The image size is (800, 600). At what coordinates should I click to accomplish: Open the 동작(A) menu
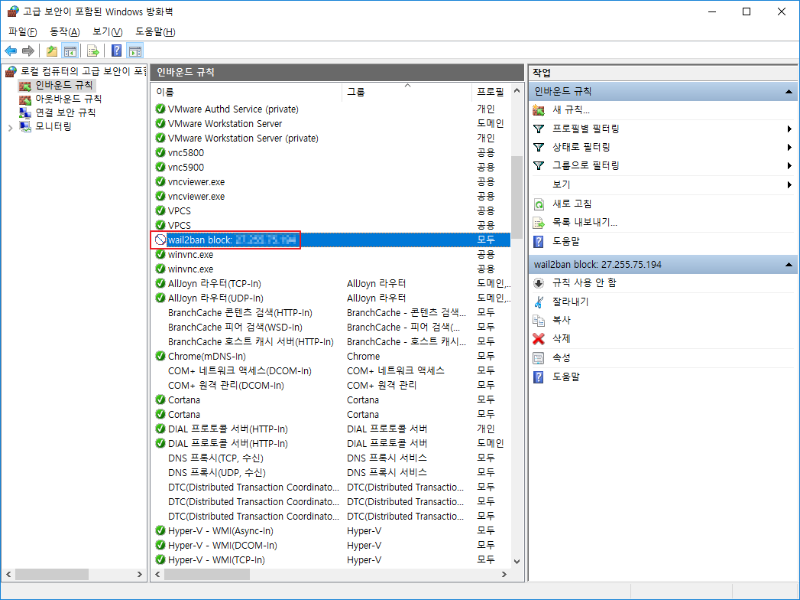pos(64,32)
